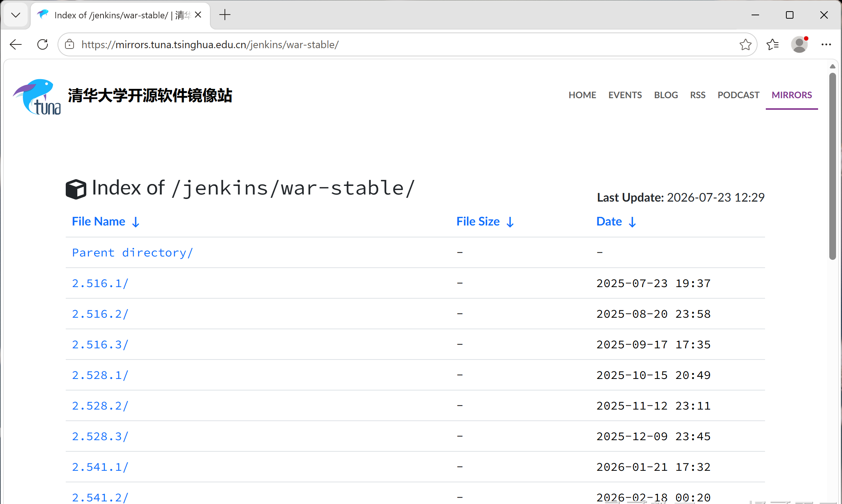Click the Date sort arrow
The height and width of the screenshot is (504, 842).
tap(632, 222)
